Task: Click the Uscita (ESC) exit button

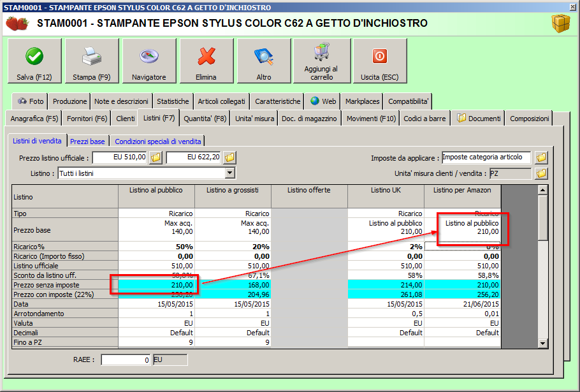Action: coord(380,61)
